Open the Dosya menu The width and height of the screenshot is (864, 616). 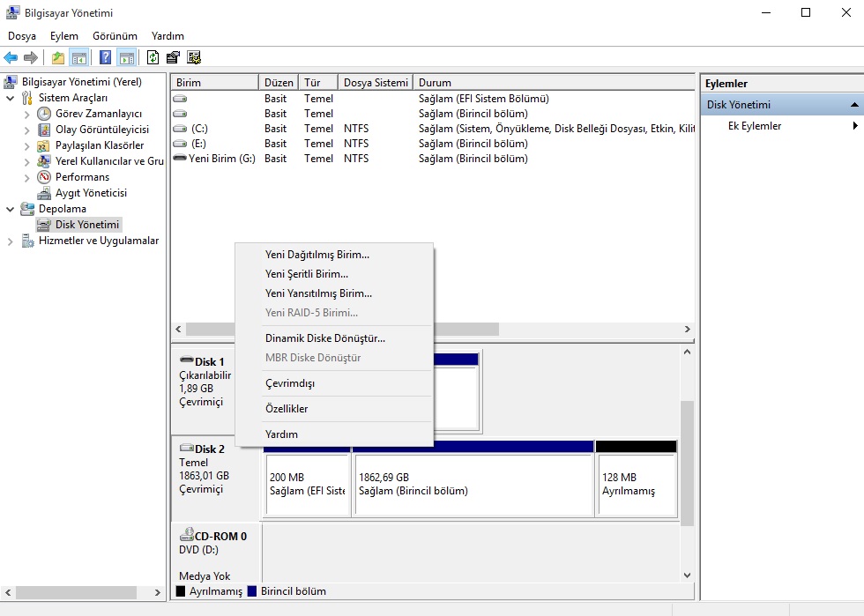22,36
